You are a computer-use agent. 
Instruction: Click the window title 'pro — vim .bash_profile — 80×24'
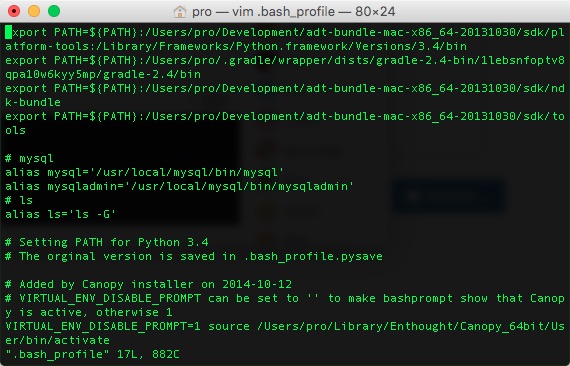[293, 12]
